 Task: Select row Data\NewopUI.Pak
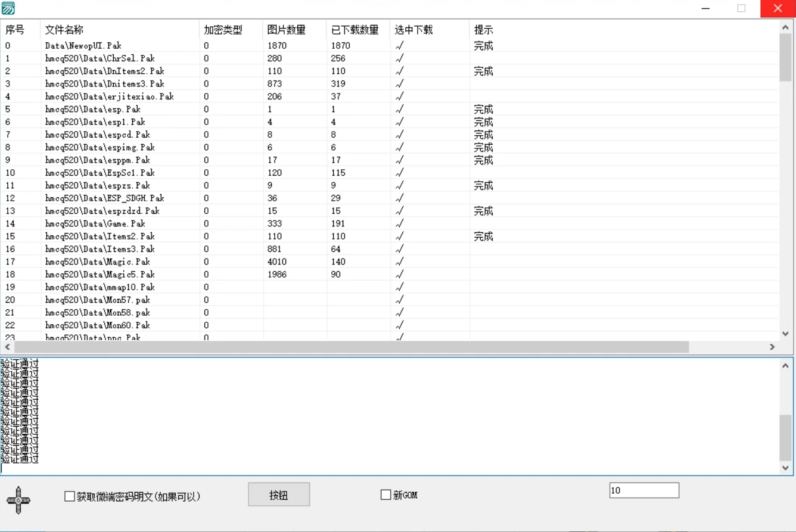(390, 45)
